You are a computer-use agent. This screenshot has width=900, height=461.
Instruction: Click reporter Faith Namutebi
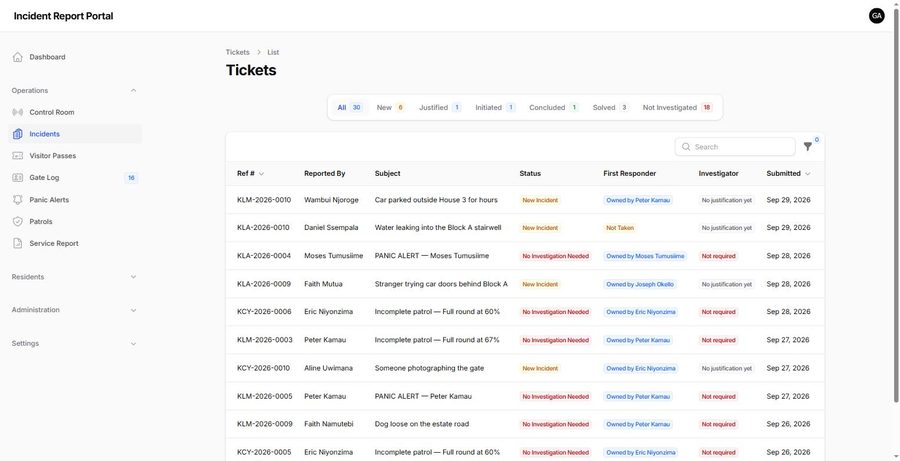point(329,424)
